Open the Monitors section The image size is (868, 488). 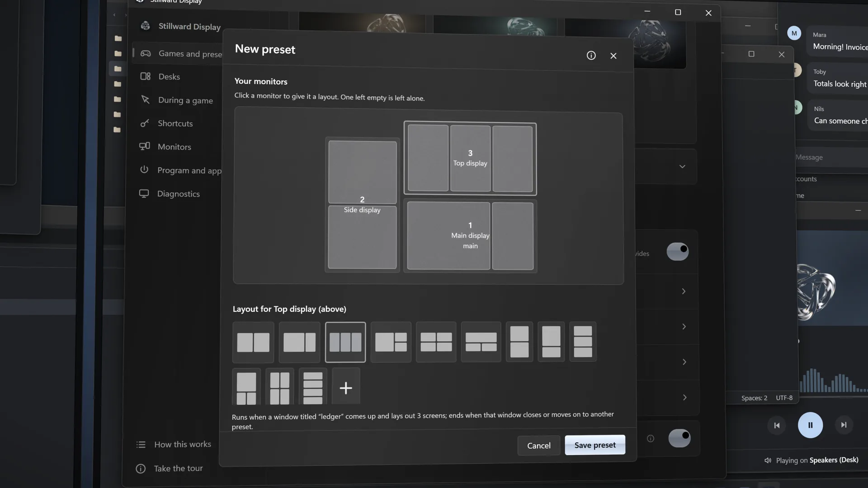[x=175, y=147]
